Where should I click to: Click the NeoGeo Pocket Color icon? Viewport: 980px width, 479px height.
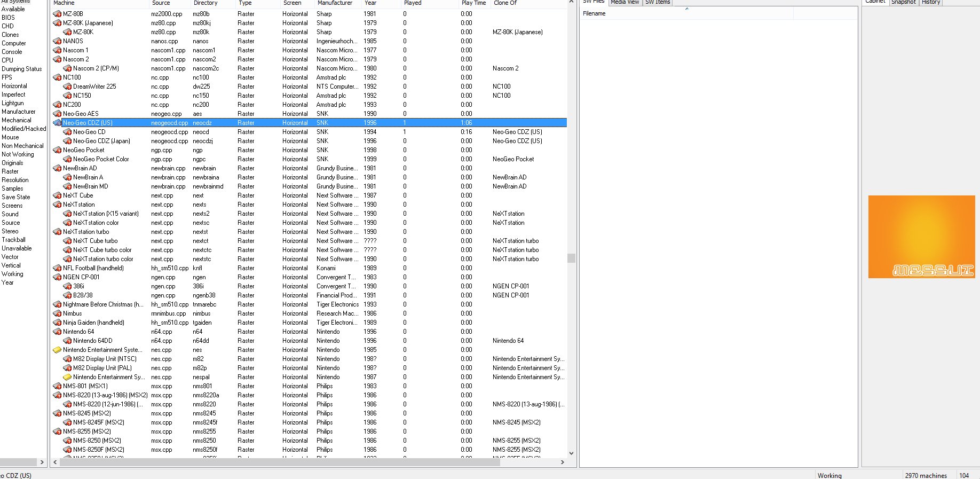[67, 159]
